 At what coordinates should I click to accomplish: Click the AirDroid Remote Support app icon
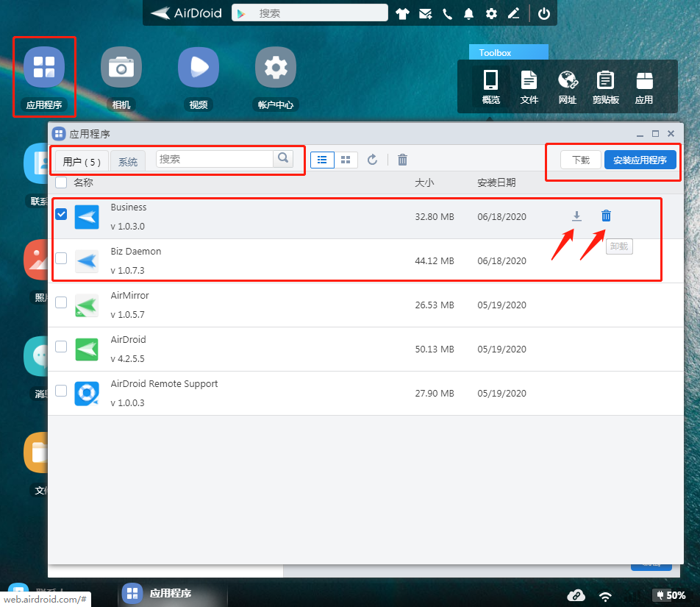[87, 394]
